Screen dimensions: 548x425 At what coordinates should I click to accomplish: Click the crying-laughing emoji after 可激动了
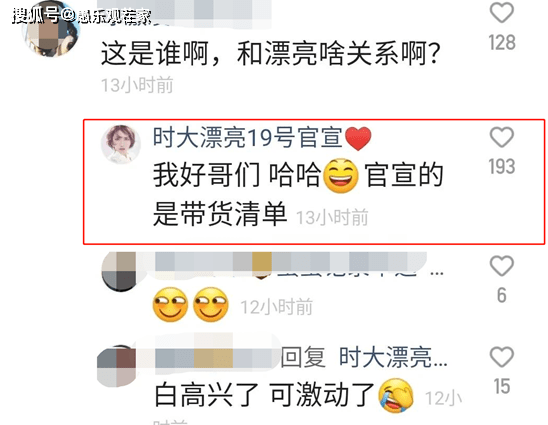[396, 395]
